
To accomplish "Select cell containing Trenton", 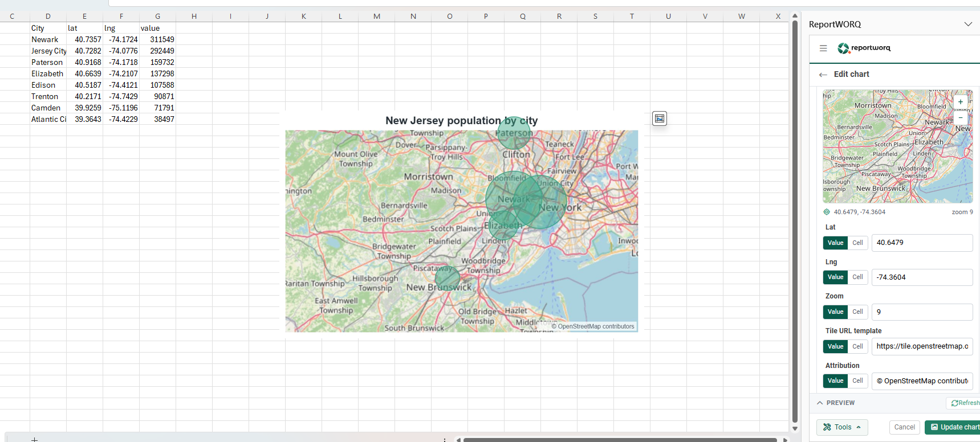I will click(48, 96).
